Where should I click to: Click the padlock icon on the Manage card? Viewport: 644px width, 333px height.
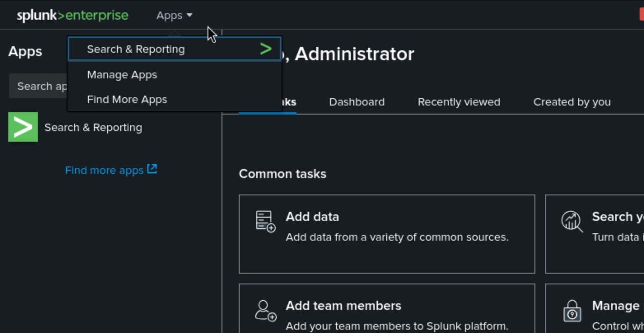coord(572,311)
